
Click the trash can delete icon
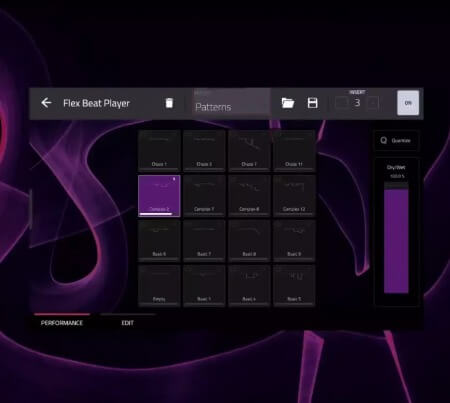click(169, 103)
